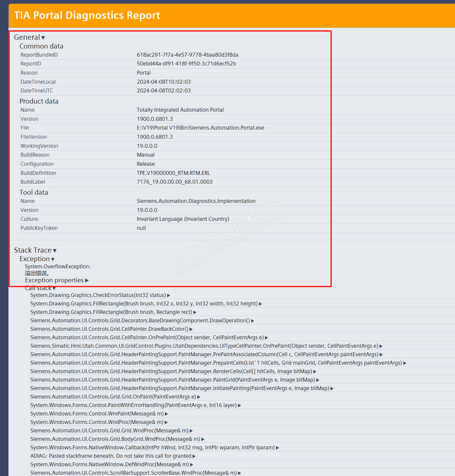Click the Product data heading
Screen dimensions: 455x476
pos(39,101)
